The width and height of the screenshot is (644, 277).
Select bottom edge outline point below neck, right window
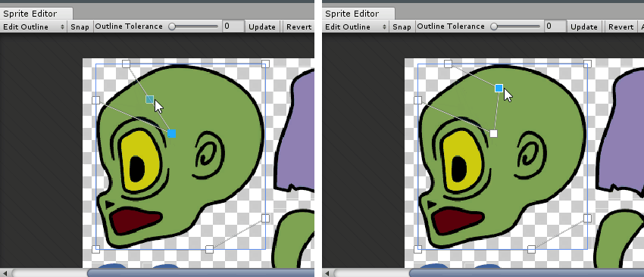[531, 249]
